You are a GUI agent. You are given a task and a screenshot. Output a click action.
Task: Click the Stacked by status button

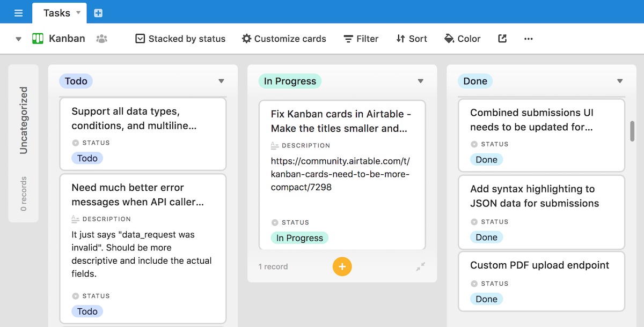(180, 39)
